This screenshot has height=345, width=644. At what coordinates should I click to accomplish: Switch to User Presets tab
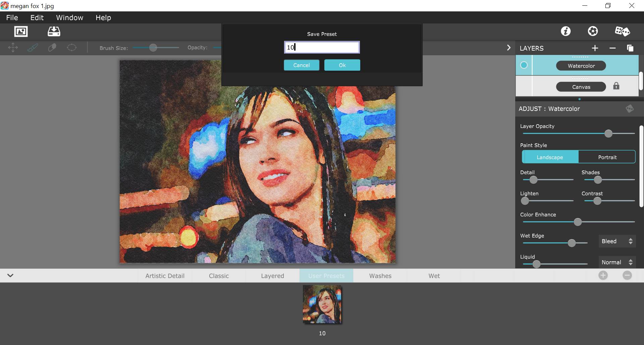tap(326, 276)
